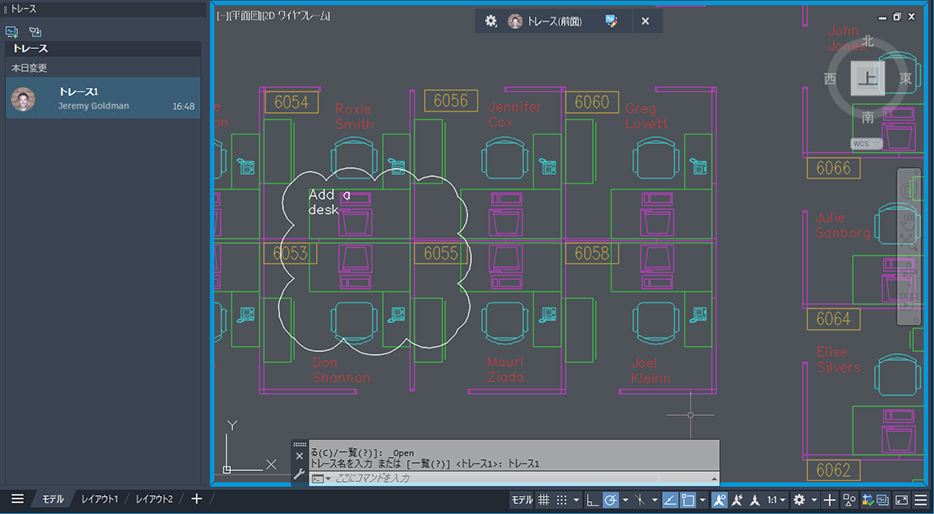Click the annotation scale icon

(755, 500)
